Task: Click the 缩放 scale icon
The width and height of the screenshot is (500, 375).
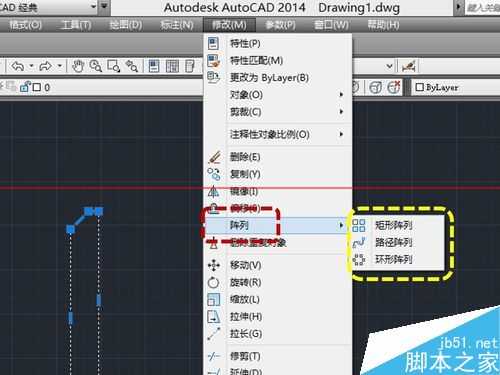Action: (213, 299)
